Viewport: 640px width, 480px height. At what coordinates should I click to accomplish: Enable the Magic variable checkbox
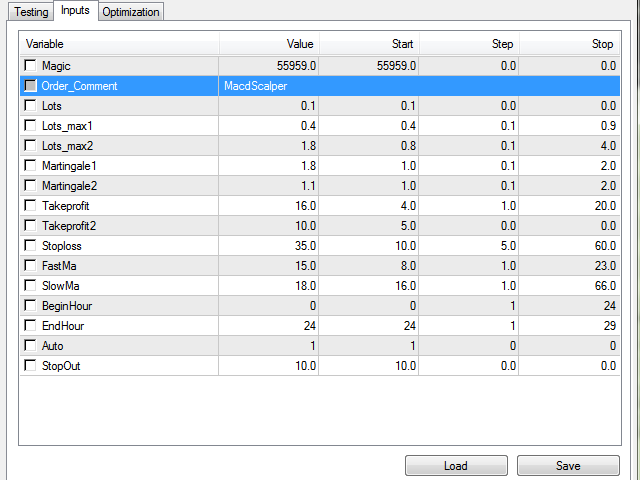[31, 66]
